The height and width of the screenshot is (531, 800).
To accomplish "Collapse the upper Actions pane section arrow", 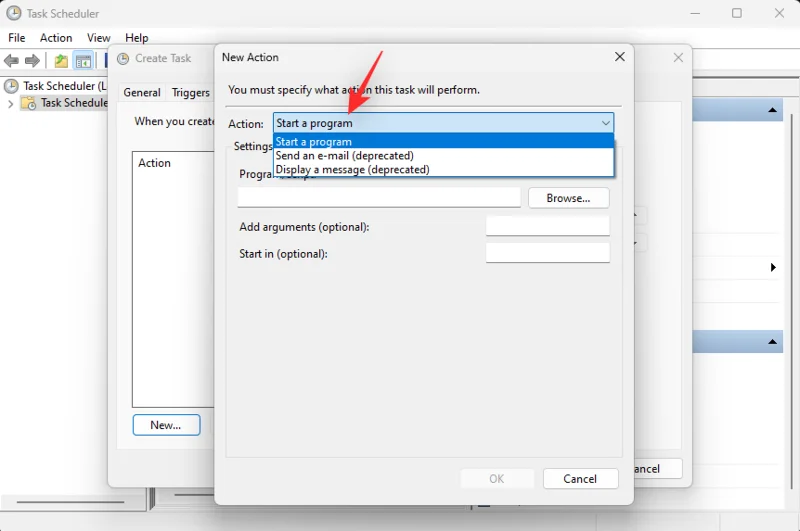I will pyautogui.click(x=772, y=110).
